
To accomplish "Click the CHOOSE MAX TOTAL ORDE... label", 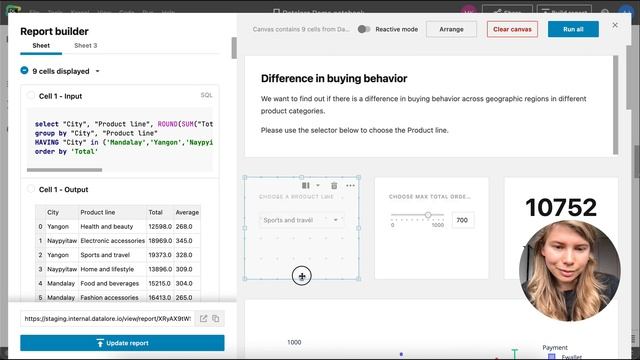I will tap(429, 197).
